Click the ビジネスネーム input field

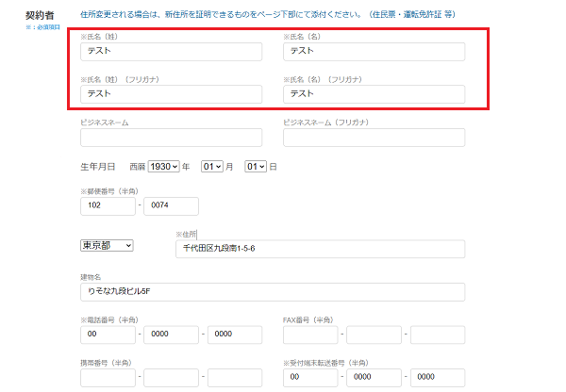coord(171,138)
